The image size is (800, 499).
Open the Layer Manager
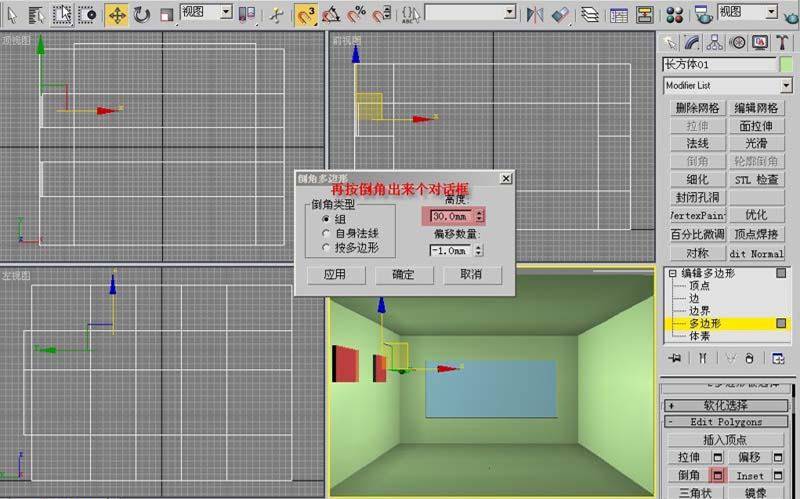pyautogui.click(x=590, y=15)
